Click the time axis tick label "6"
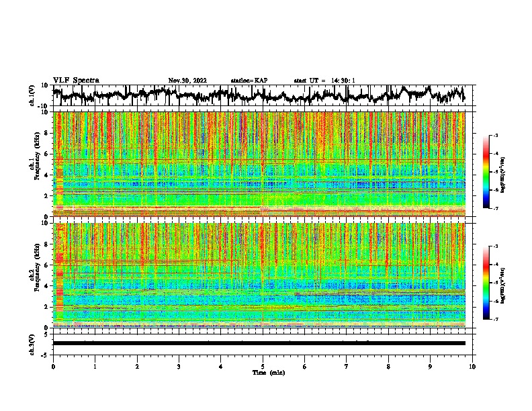Viewport: 532px width, 411px height. (305, 367)
